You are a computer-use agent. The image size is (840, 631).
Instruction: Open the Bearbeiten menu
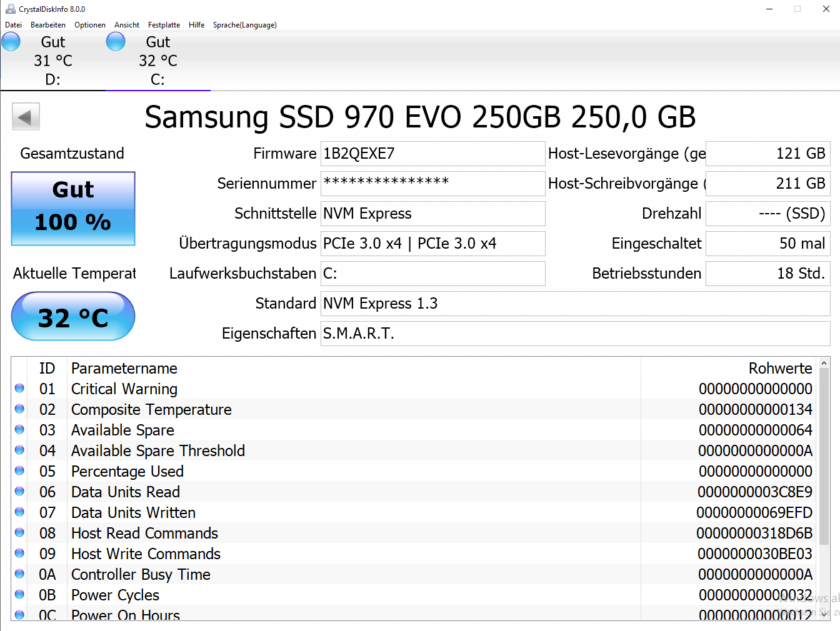[48, 25]
